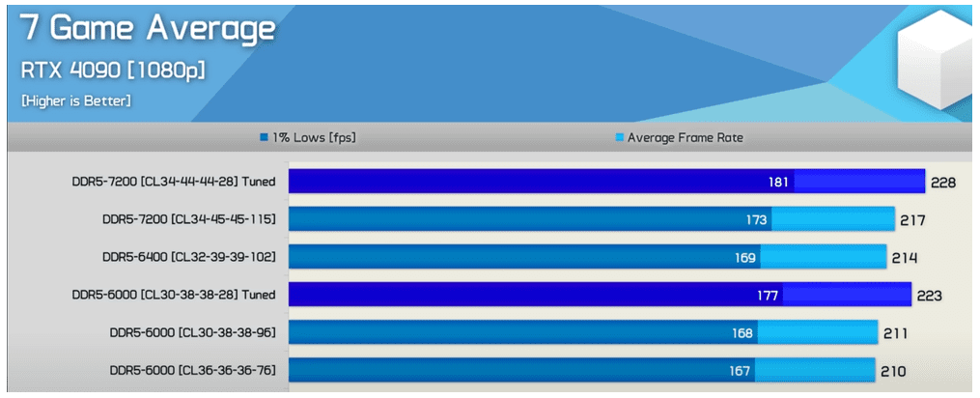Click the 168 1% lows value
Image resolution: width=980 pixels, height=398 pixels.
click(742, 333)
